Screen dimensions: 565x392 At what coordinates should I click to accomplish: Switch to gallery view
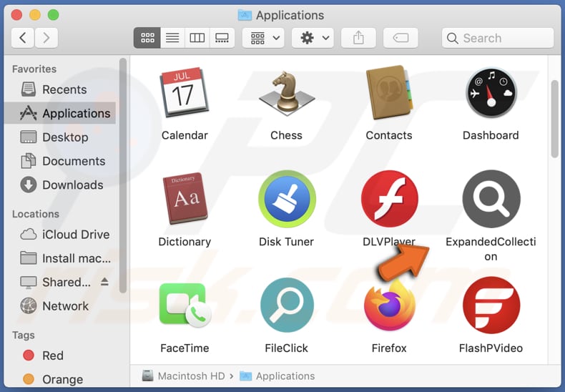pos(222,37)
